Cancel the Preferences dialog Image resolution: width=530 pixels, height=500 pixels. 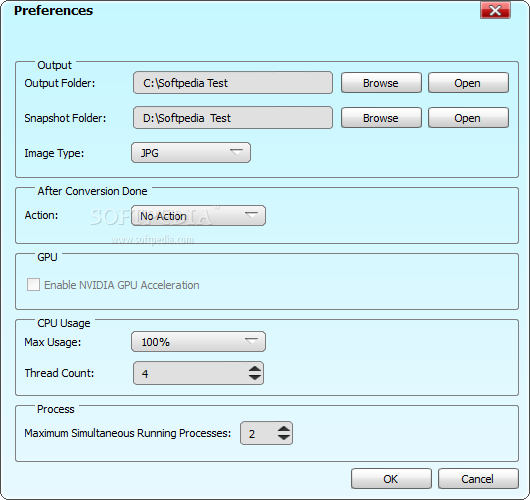point(478,479)
